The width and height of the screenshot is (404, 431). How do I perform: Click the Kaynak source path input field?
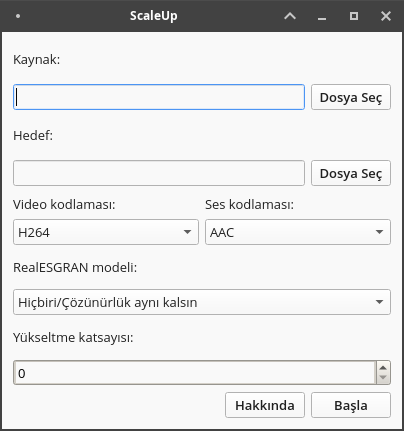tap(159, 97)
